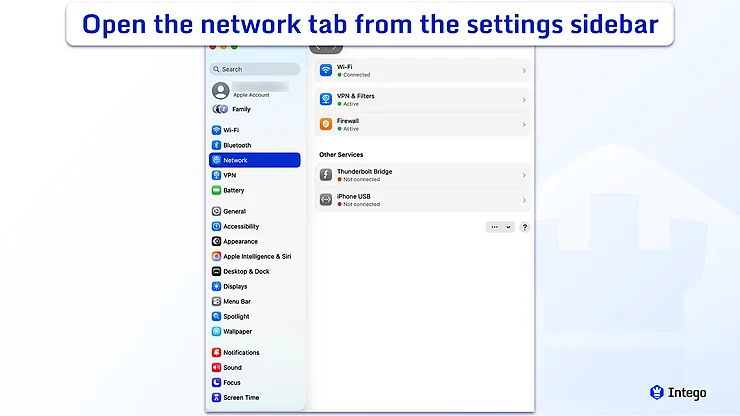Select the Network label in sidebar

coord(235,160)
